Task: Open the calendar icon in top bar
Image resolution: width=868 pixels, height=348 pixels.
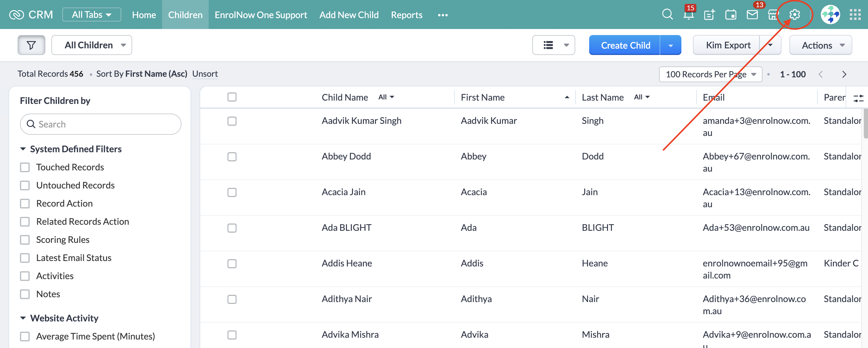Action: click(730, 15)
